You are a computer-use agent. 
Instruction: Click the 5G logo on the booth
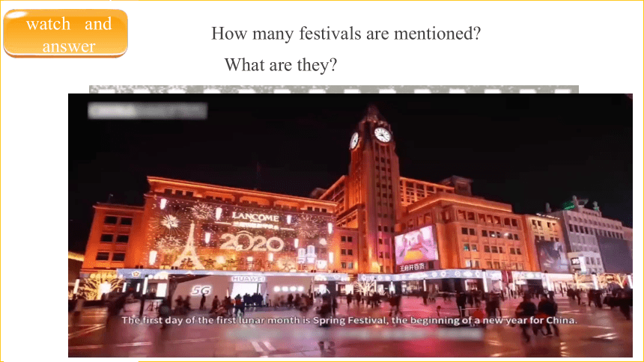pyautogui.click(x=201, y=291)
